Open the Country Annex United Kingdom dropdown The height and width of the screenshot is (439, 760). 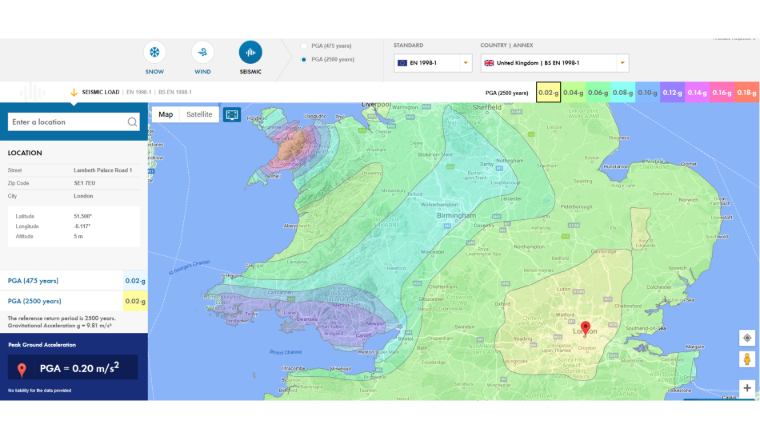554,63
